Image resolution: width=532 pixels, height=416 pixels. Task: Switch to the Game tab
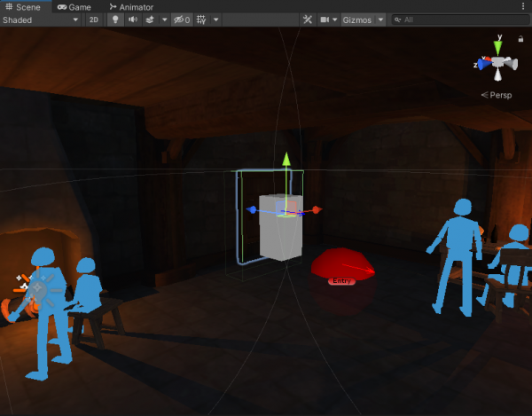[74, 7]
